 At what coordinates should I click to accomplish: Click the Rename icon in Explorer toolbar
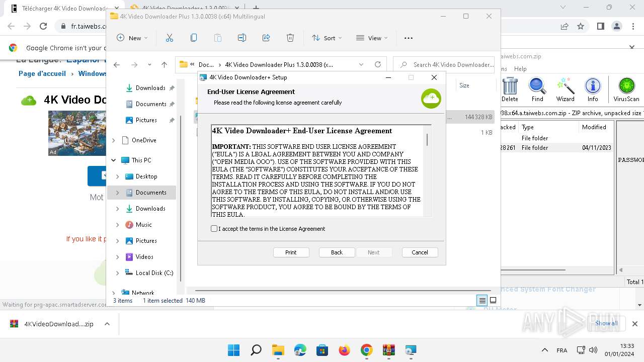click(x=242, y=38)
